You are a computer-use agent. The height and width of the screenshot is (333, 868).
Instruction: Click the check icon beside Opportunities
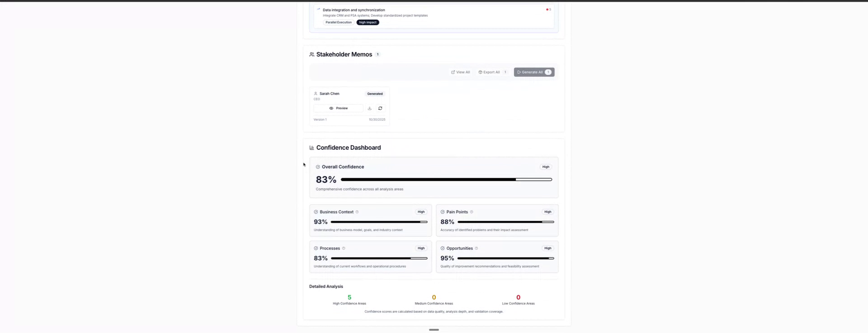tap(443, 248)
